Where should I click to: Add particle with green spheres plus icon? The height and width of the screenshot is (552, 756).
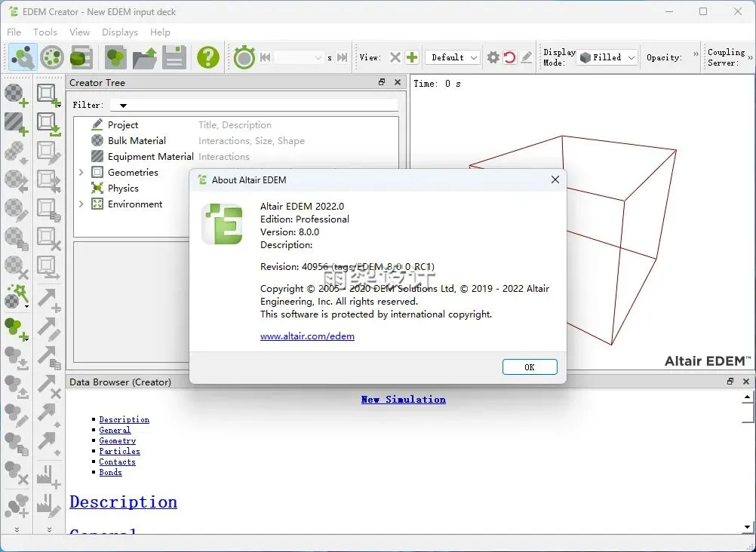(x=17, y=330)
